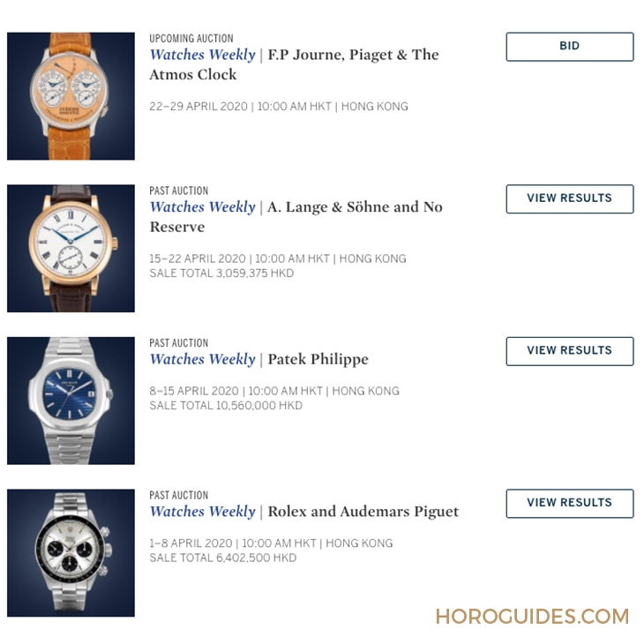Image resolution: width=644 pixels, height=644 pixels.
Task: Click the sale total 3,059,375 HKD text
Action: point(221,273)
